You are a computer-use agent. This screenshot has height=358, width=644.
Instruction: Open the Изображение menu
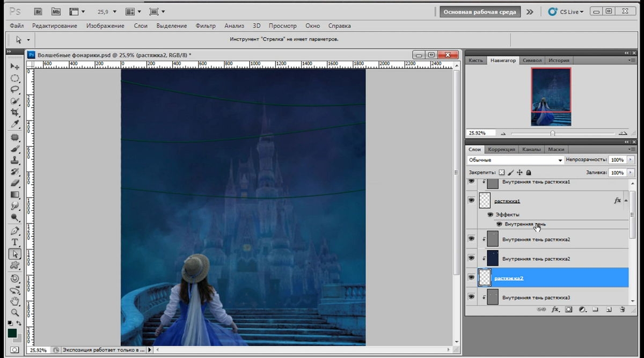(105, 26)
